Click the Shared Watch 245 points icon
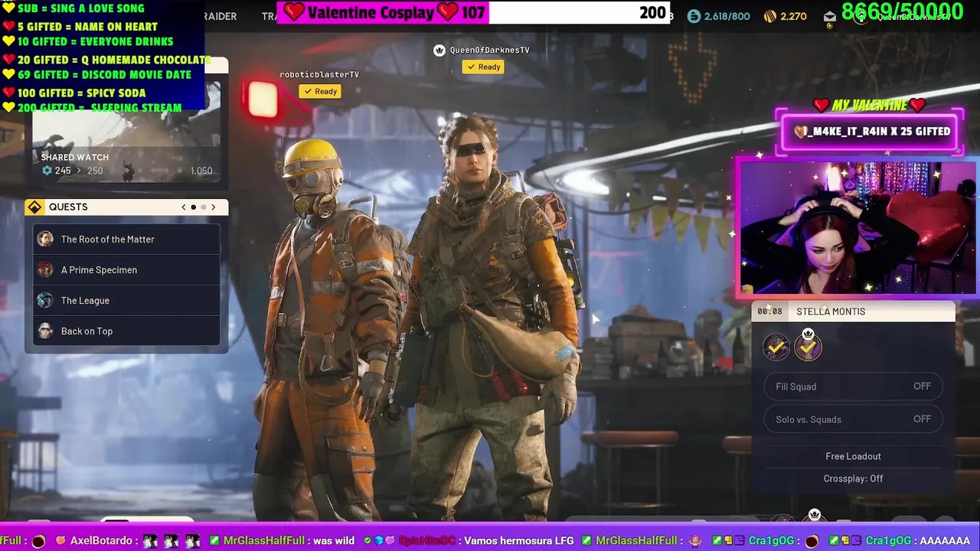This screenshot has height=551, width=980. pos(47,171)
